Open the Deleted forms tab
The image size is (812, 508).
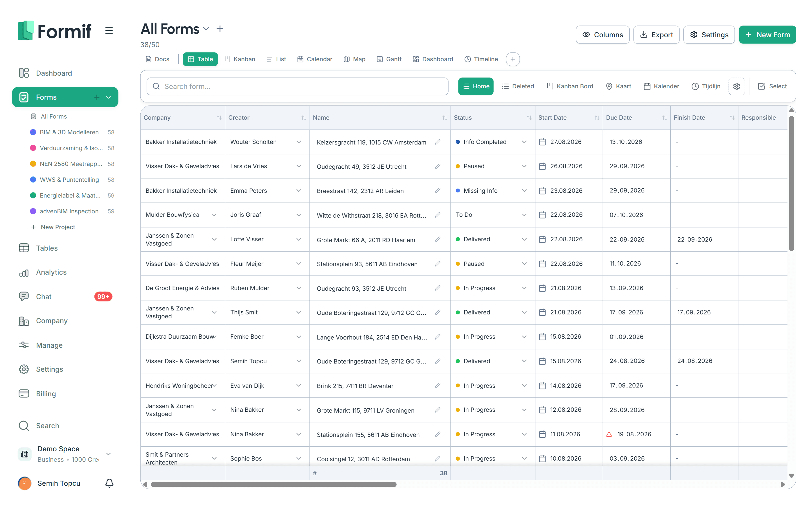click(x=518, y=86)
